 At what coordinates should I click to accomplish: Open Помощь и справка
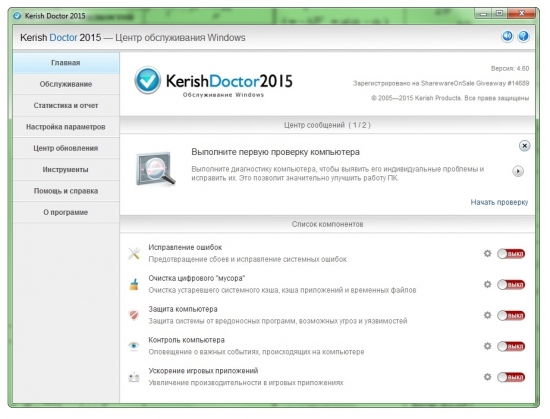tap(66, 191)
